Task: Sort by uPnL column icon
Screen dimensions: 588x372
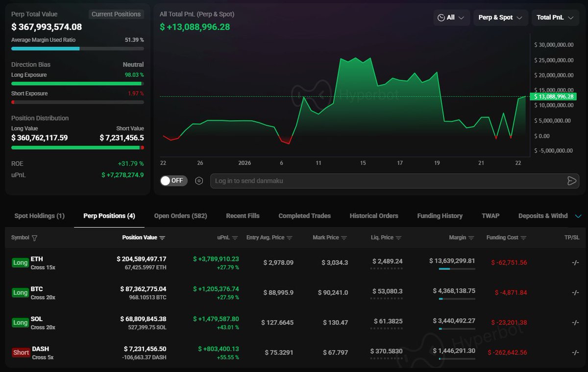Action: tap(235, 238)
